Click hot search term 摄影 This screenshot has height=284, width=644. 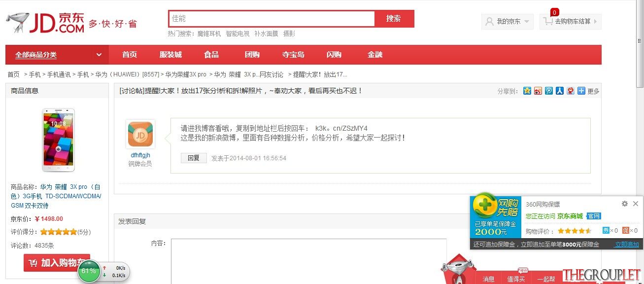(x=289, y=34)
